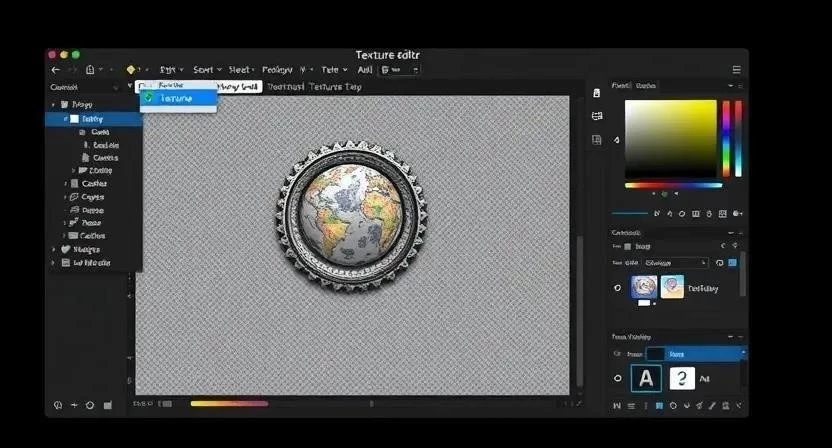Select the 'A' text preset tile
This screenshot has width=832, height=448.
tap(646, 379)
